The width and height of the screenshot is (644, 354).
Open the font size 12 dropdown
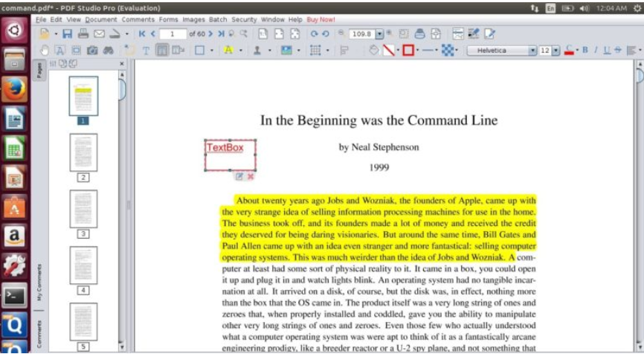click(x=556, y=51)
